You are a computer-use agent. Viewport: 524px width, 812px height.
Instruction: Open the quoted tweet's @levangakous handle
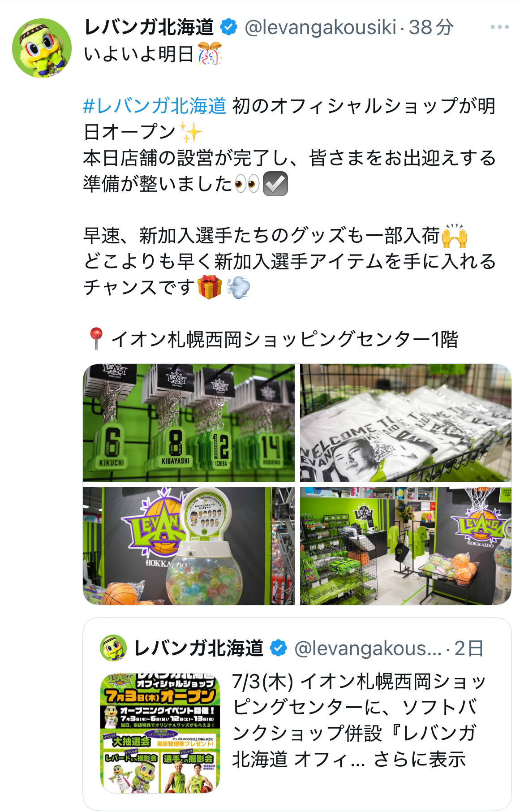click(368, 648)
